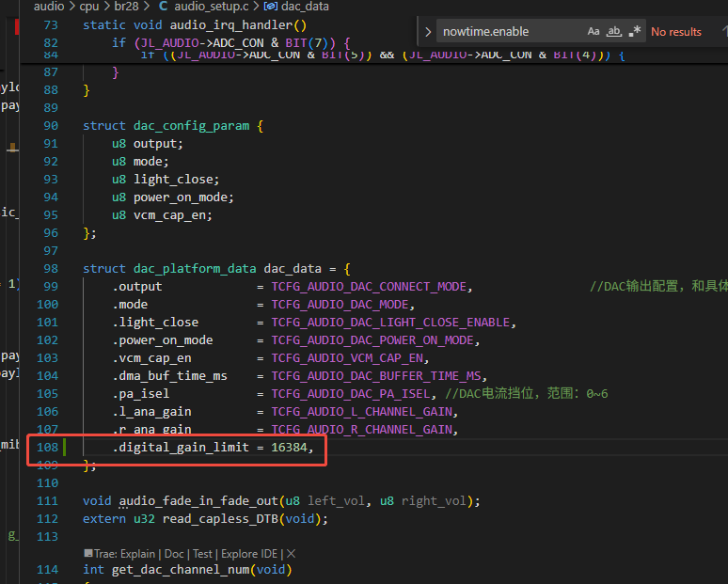Image resolution: width=728 pixels, height=584 pixels.
Task: Select audio_setup.c in breadcrumb
Action: (x=212, y=7)
